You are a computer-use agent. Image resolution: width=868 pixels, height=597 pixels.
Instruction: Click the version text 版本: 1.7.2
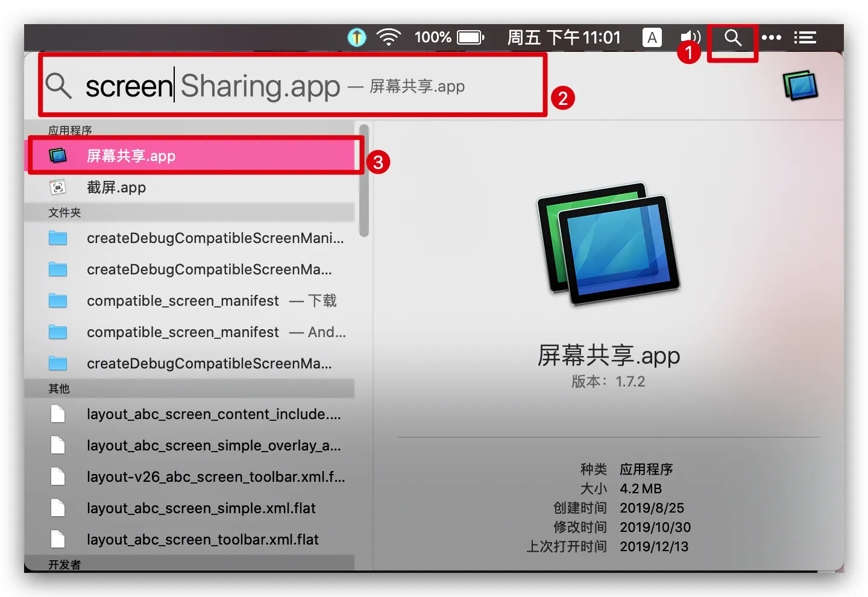(x=609, y=382)
